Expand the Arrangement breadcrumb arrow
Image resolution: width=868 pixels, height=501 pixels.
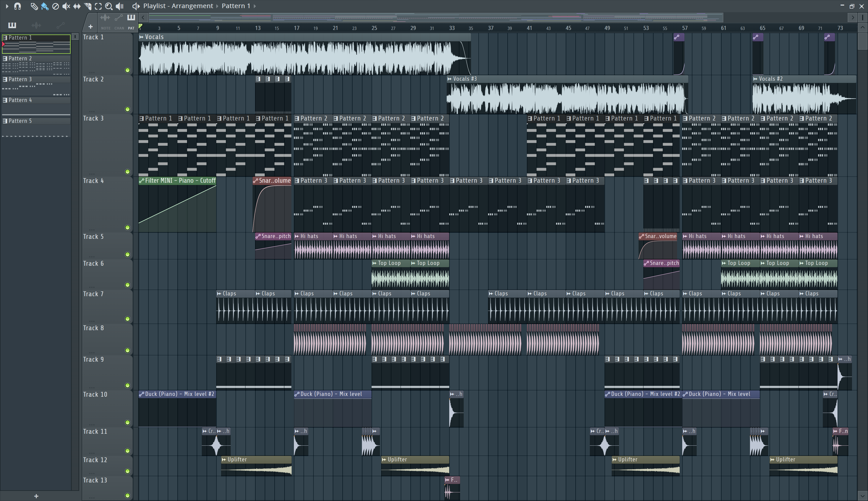218,6
